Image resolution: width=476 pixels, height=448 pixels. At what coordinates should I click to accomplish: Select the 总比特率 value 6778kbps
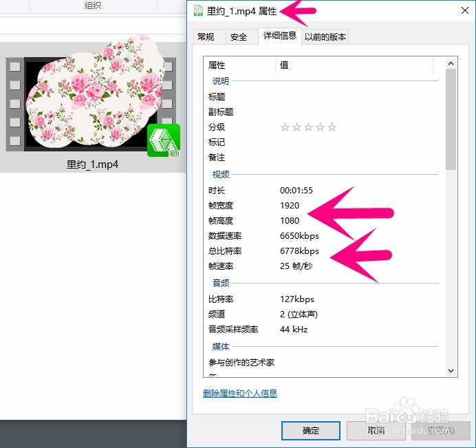(x=299, y=251)
